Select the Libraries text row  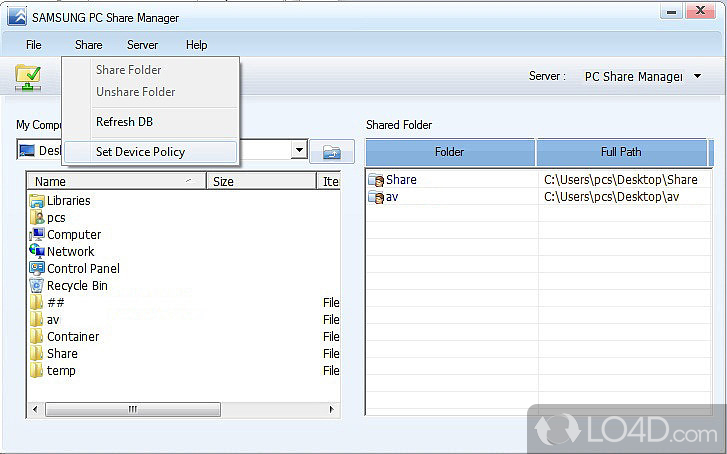pyautogui.click(x=69, y=201)
